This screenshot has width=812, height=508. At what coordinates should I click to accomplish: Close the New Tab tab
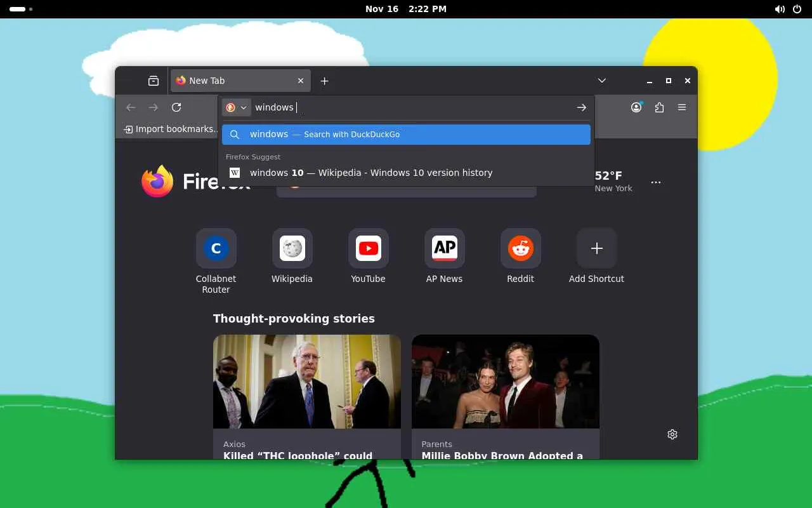[301, 81]
